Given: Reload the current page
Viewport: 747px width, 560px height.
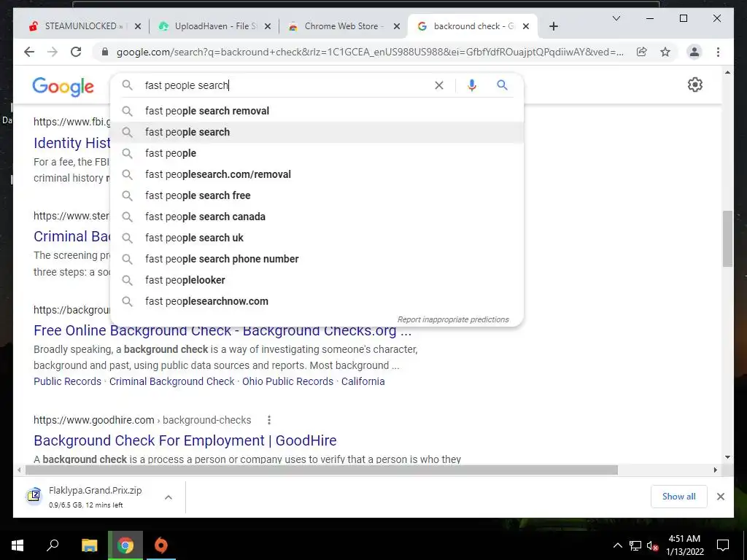Looking at the screenshot, I should pos(76,52).
